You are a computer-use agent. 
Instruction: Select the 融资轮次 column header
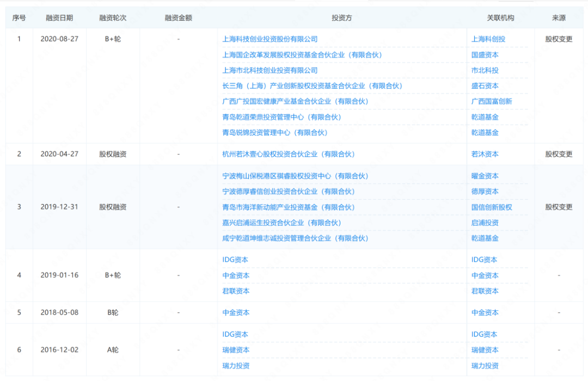point(113,17)
